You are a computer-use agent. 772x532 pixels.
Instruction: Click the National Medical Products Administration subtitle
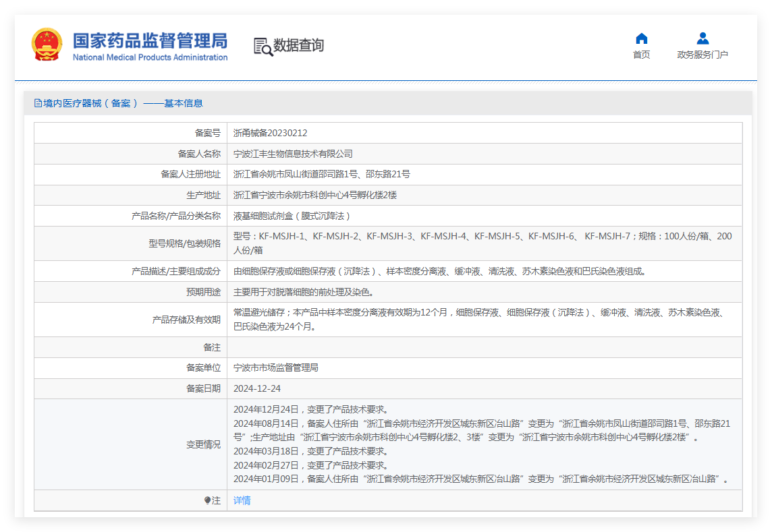[x=150, y=57]
